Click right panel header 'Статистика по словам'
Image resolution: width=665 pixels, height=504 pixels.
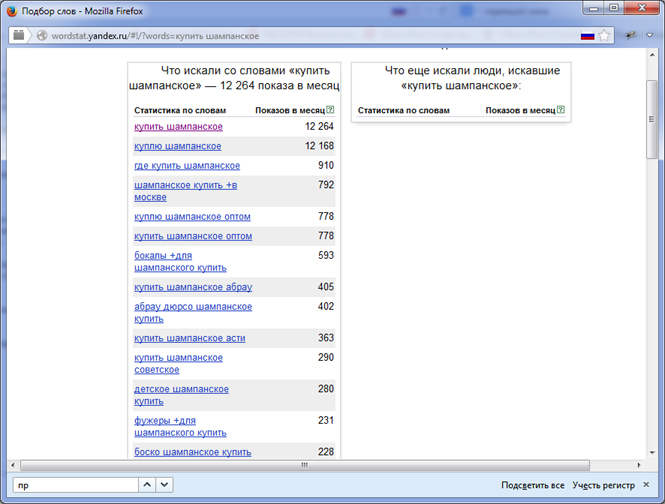403,110
